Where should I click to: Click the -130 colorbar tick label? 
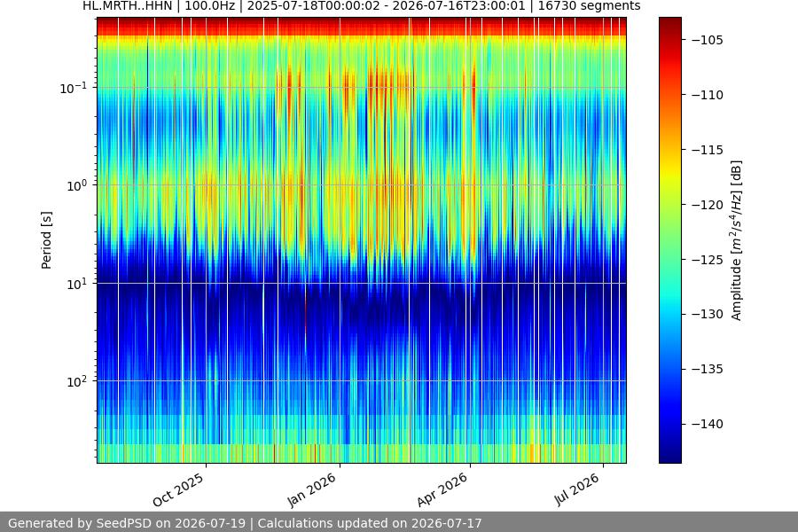pos(707,314)
